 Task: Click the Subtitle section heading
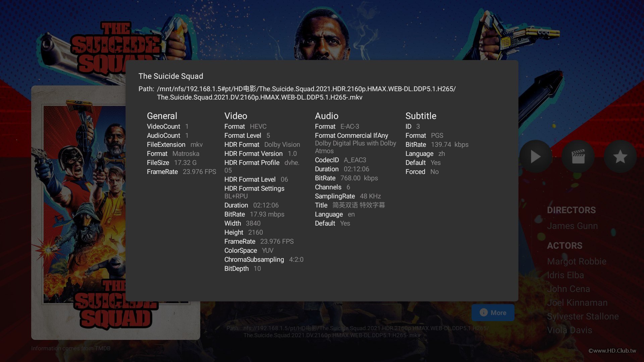[421, 116]
